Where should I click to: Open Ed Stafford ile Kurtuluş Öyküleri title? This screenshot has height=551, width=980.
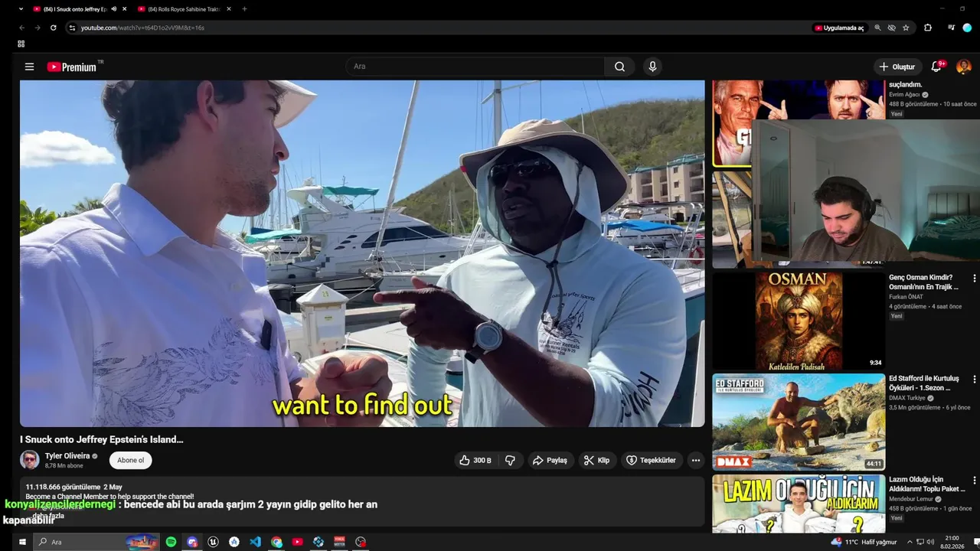pos(924,383)
